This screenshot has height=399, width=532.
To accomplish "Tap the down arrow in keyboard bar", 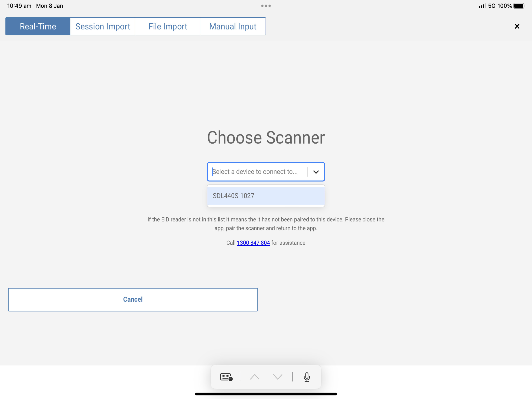I will click(277, 377).
